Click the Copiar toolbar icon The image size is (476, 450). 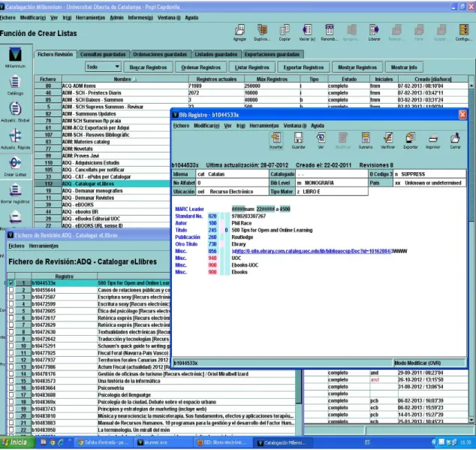click(x=285, y=32)
